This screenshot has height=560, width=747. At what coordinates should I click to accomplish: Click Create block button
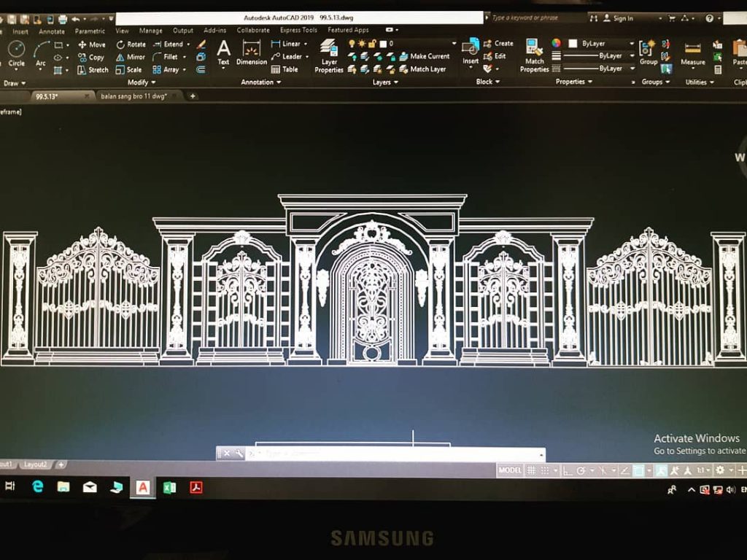[x=498, y=43]
